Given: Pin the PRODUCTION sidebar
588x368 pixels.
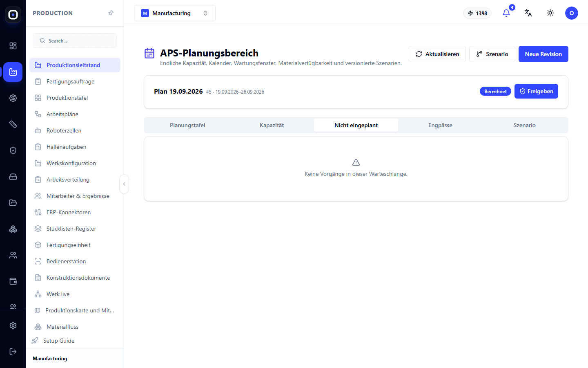Looking at the screenshot, I should point(111,13).
